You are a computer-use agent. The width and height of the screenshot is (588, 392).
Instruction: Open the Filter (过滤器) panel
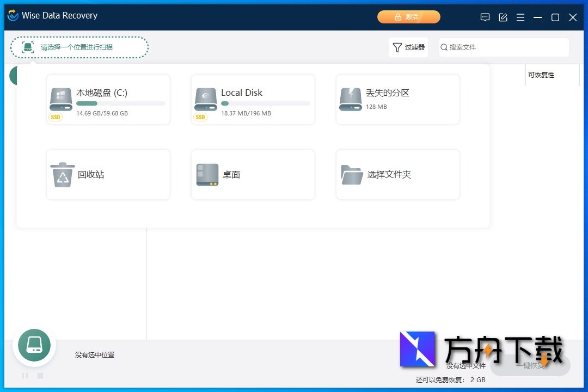[x=408, y=47]
